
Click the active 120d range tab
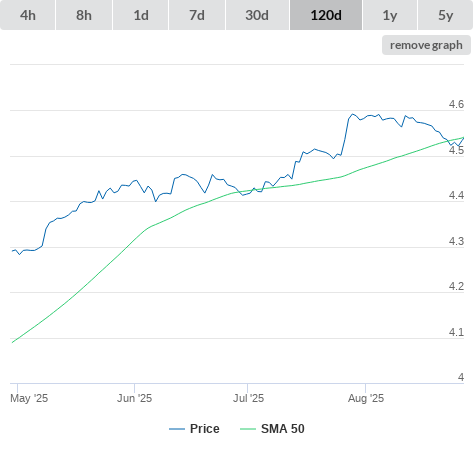pyautogui.click(x=326, y=15)
